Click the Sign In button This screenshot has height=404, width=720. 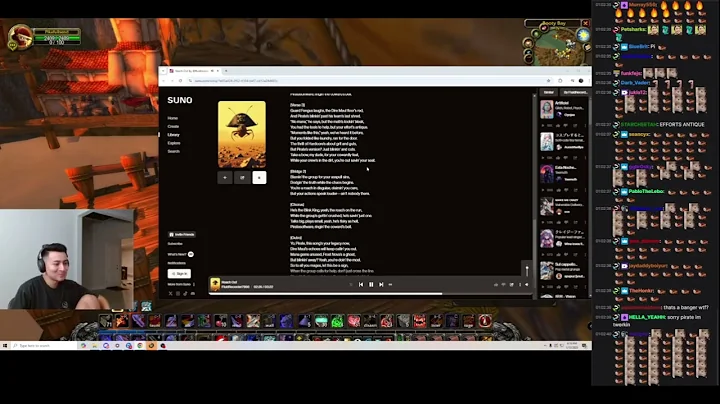pyautogui.click(x=179, y=274)
